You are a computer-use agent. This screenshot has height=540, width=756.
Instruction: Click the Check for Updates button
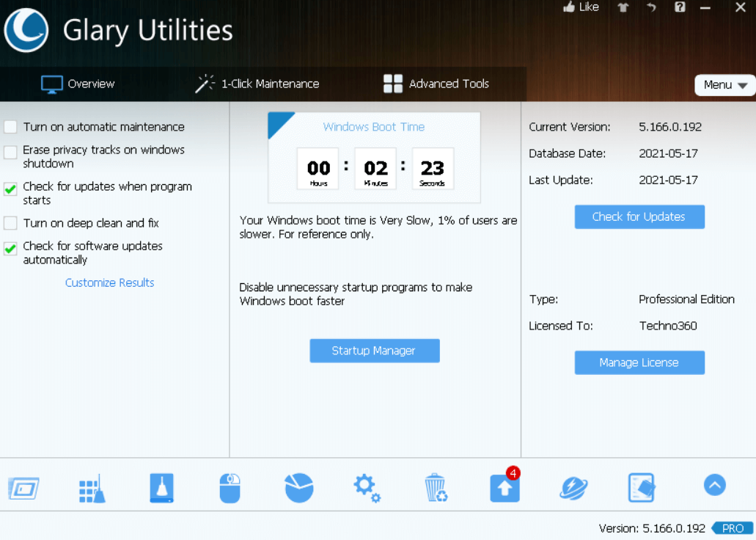[639, 216]
